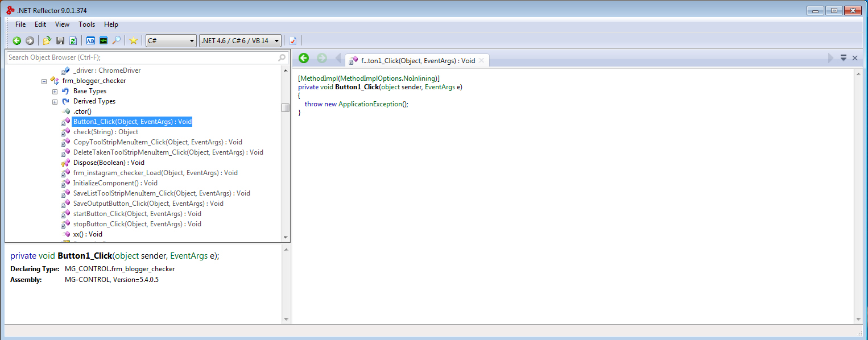868x340 pixels.
Task: Click green back arrow in code pane
Action: (304, 58)
